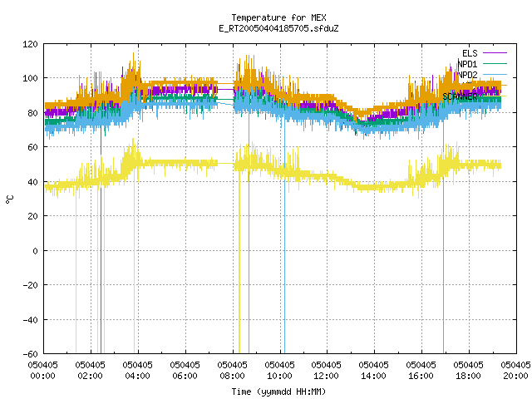Click the "18:00" x-axis time label
The image size is (532, 399).
pyautogui.click(x=468, y=376)
